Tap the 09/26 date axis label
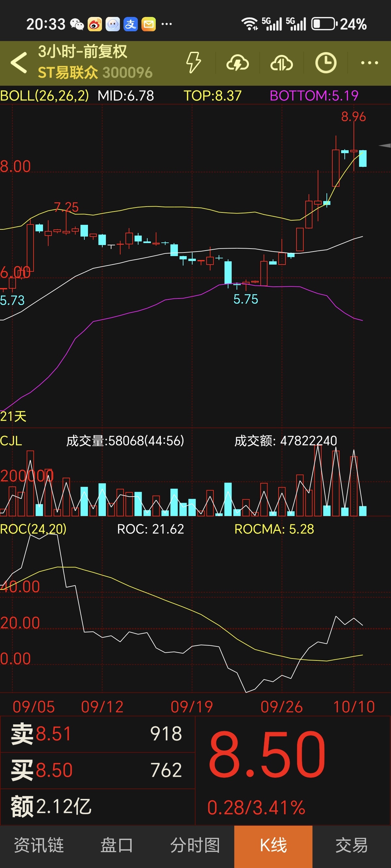 (x=282, y=707)
